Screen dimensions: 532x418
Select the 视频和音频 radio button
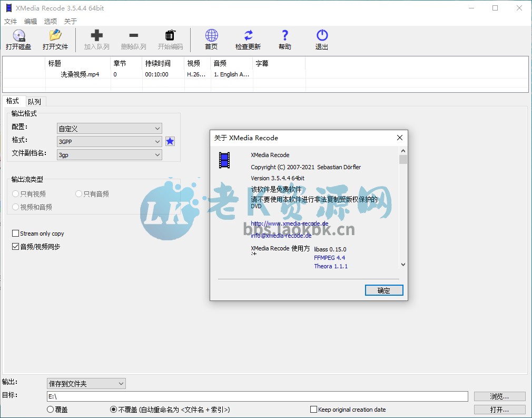tap(16, 207)
